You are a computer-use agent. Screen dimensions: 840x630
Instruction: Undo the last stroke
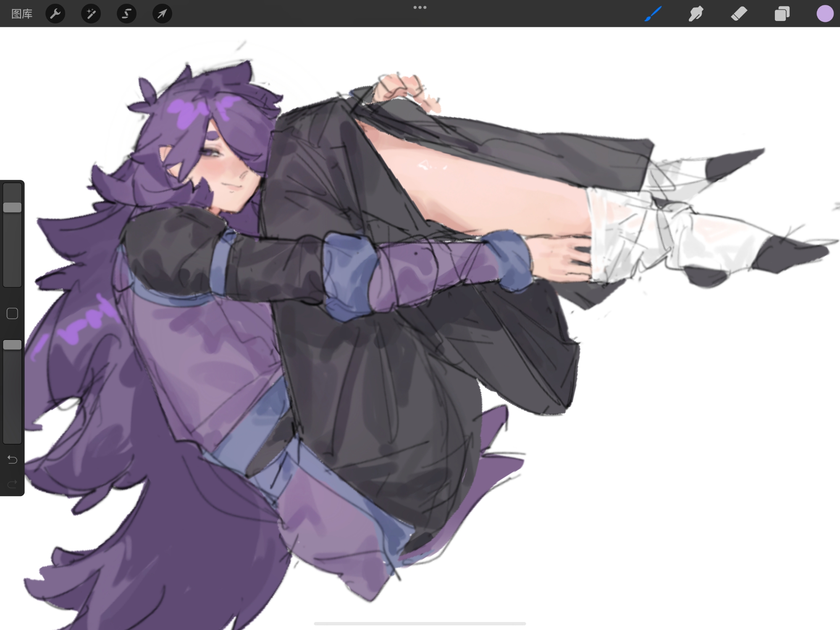[12, 460]
